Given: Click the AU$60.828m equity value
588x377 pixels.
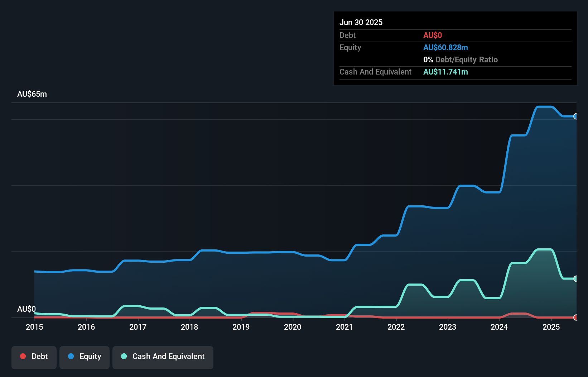Looking at the screenshot, I should (x=446, y=47).
